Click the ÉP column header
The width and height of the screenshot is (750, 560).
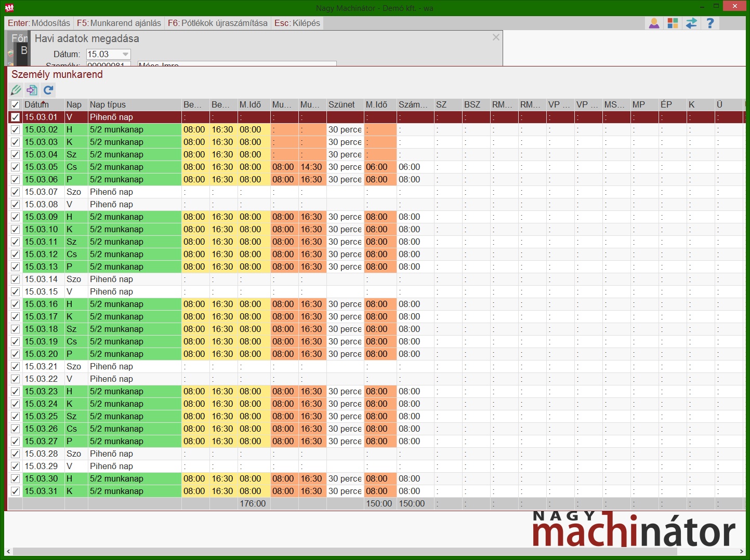(672, 104)
